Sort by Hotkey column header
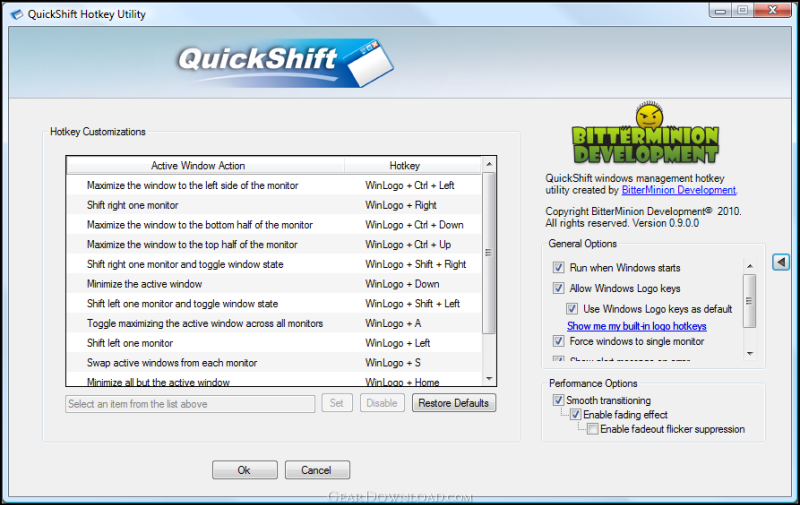Image resolution: width=800 pixels, height=505 pixels. pos(413,166)
